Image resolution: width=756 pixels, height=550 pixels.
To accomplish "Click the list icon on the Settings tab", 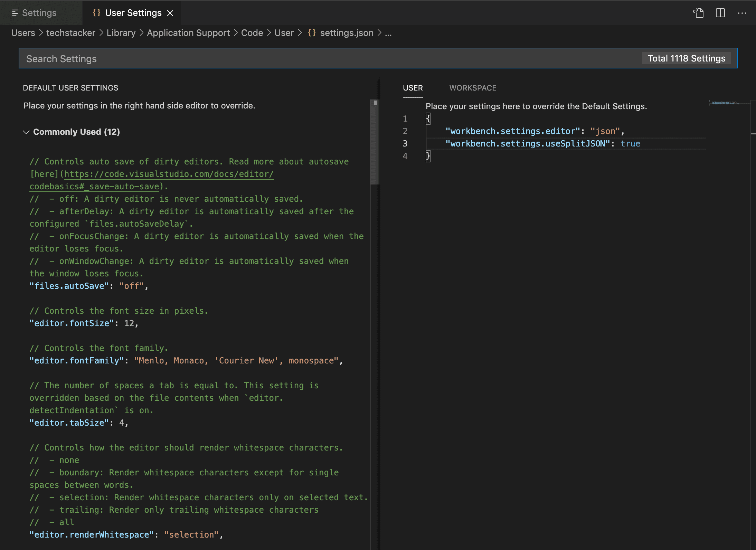I will coord(15,13).
